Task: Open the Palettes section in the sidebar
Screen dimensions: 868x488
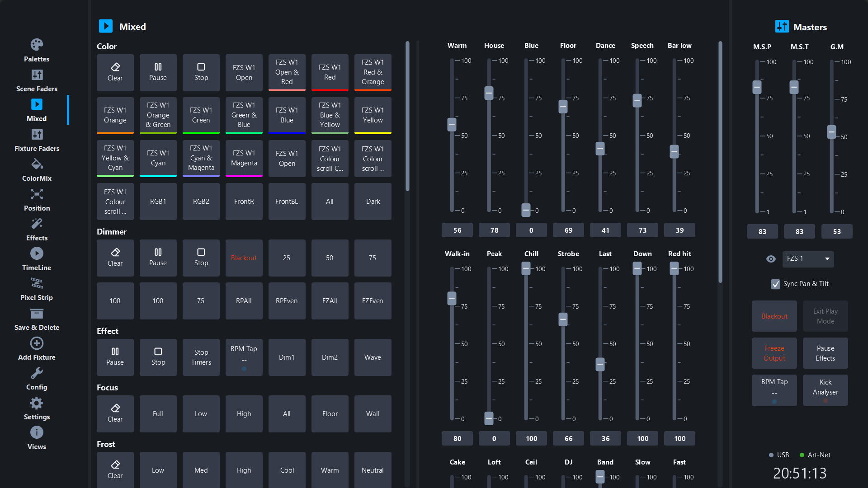Action: coord(37,50)
